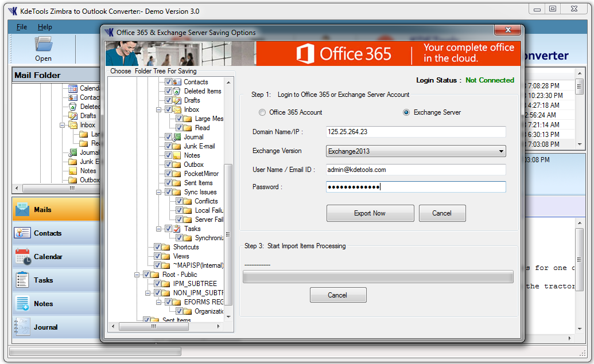
Task: Click the Journal notebook icon in the sidebar
Action: [x=22, y=327]
